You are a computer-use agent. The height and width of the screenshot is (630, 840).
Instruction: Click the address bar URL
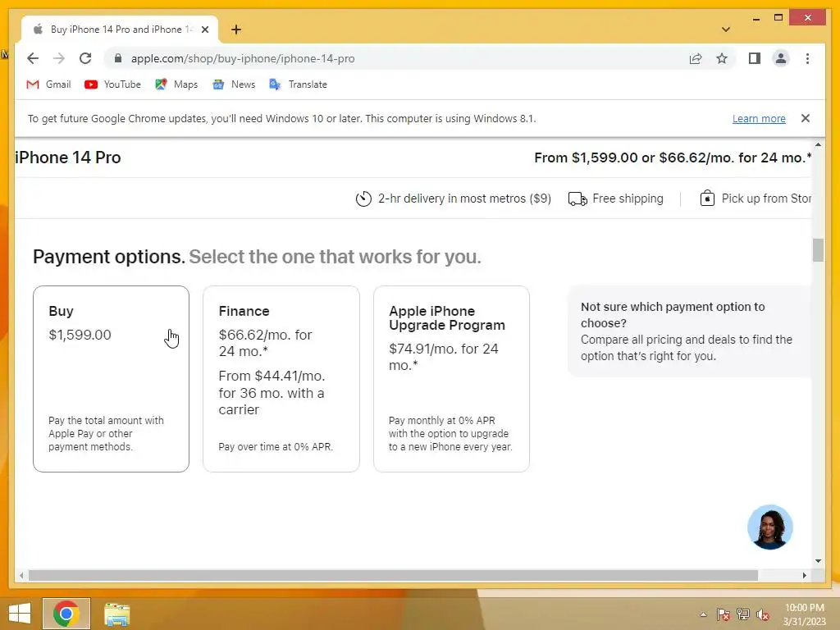click(243, 58)
